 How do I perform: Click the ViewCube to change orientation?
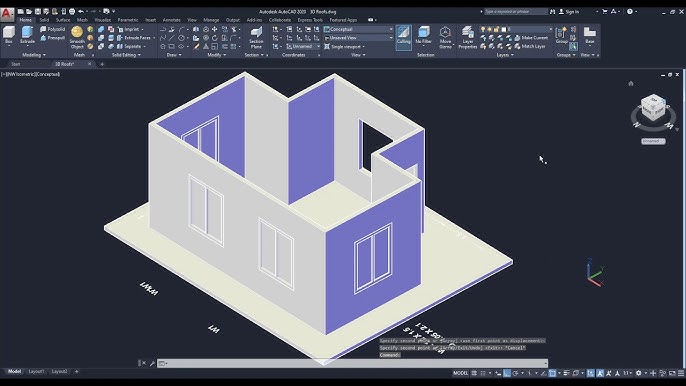pyautogui.click(x=653, y=107)
